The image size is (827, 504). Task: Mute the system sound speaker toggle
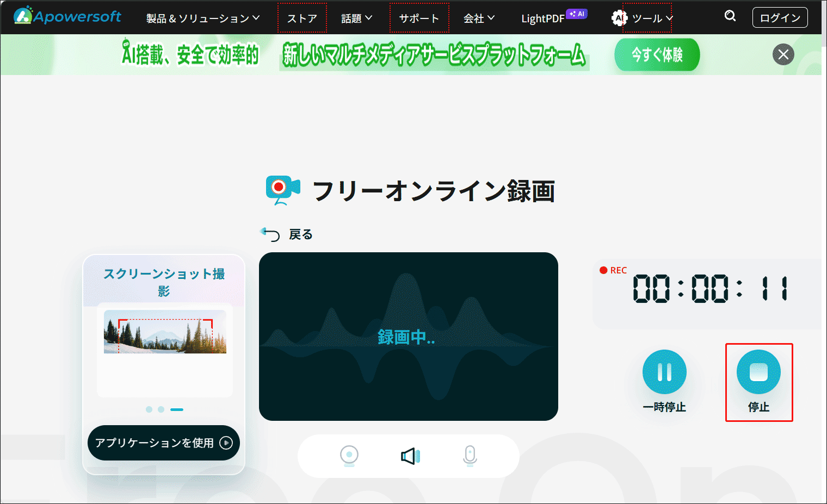[x=410, y=456]
